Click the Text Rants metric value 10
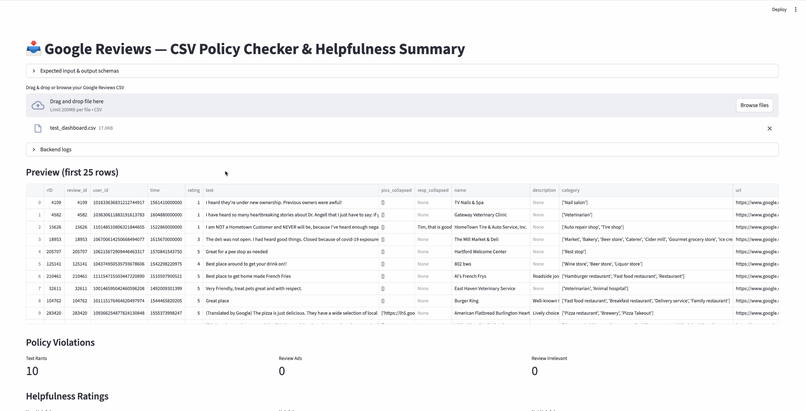Image resolution: width=806 pixels, height=411 pixels. pyautogui.click(x=32, y=371)
